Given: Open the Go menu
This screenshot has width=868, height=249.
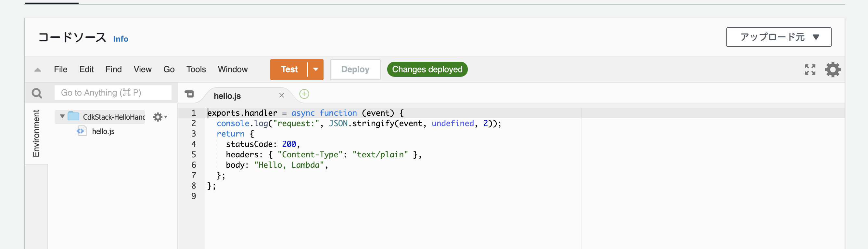Looking at the screenshot, I should click(169, 69).
